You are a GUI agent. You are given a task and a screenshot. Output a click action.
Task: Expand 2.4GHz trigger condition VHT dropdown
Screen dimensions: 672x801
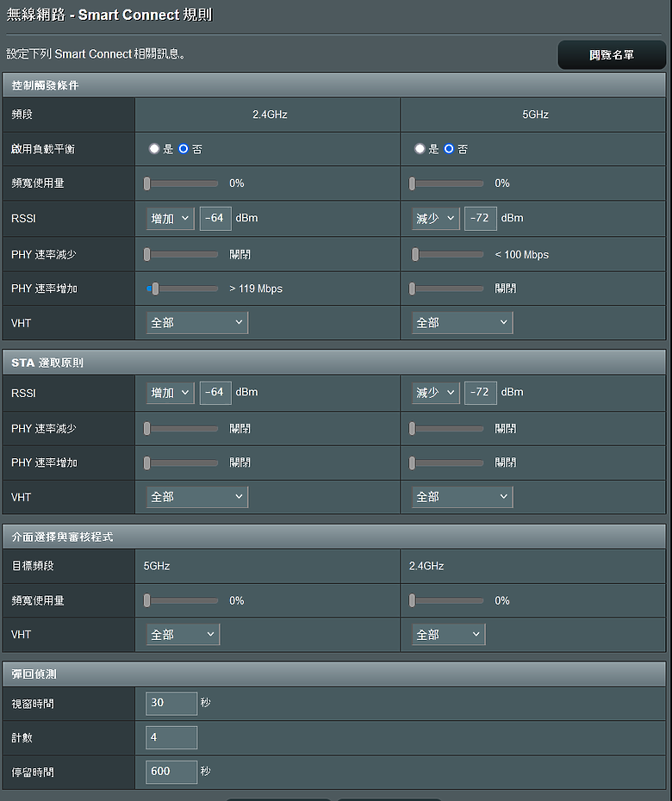[x=197, y=323]
